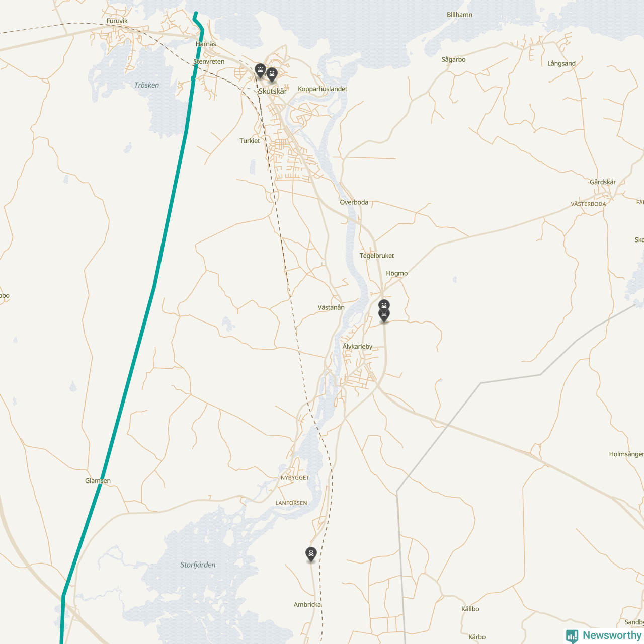Open the car marker north of Ambricka

click(x=311, y=554)
